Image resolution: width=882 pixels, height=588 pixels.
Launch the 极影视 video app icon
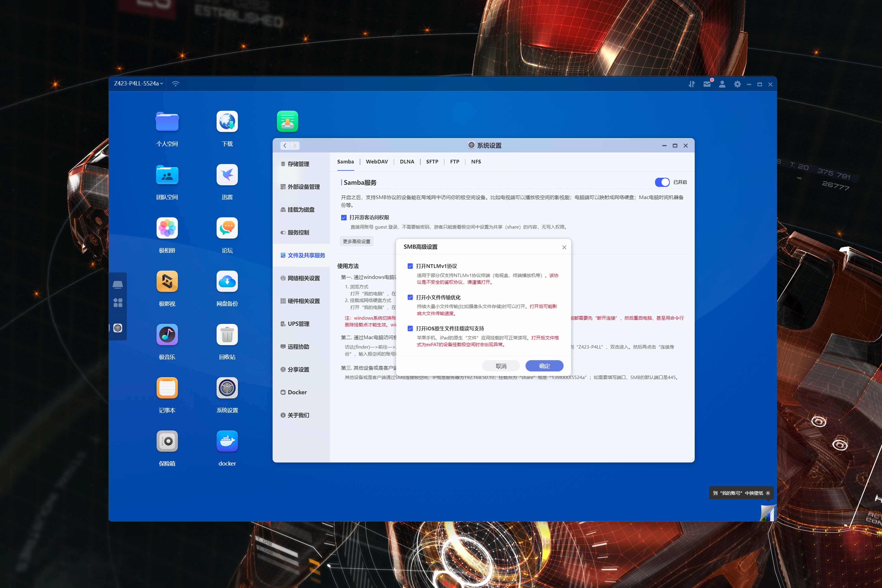[167, 281]
